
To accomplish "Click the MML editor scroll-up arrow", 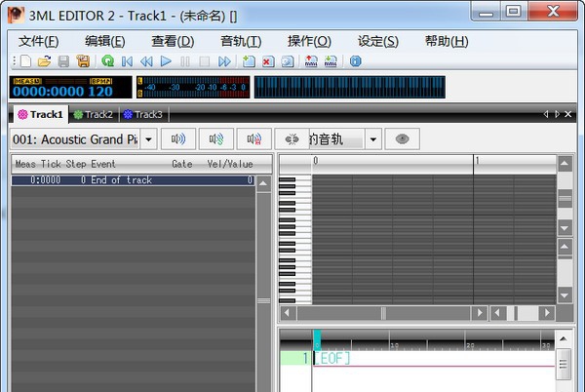I will (564, 338).
